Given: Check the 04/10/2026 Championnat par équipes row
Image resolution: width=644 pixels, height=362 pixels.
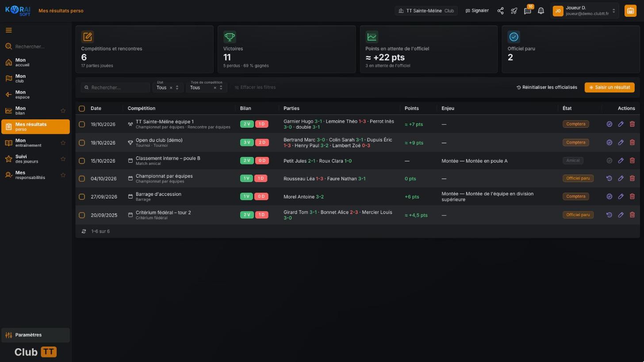Looking at the screenshot, I should (82, 179).
